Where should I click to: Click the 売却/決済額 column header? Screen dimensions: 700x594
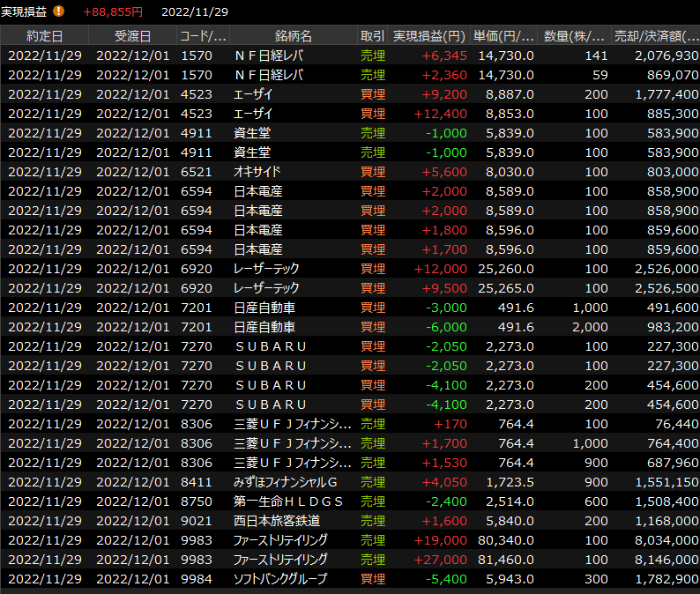point(656,36)
